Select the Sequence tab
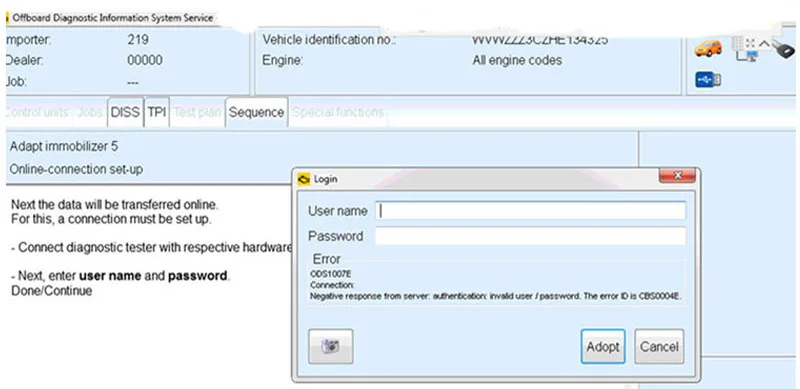 [256, 112]
